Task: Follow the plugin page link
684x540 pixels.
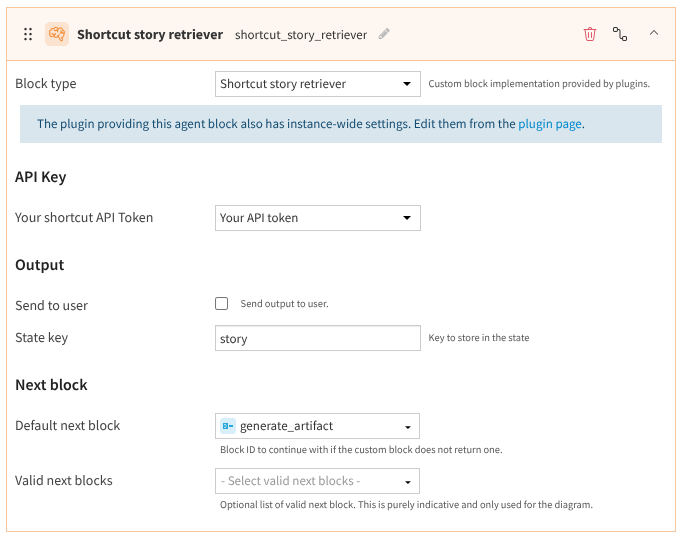Action: pos(549,125)
